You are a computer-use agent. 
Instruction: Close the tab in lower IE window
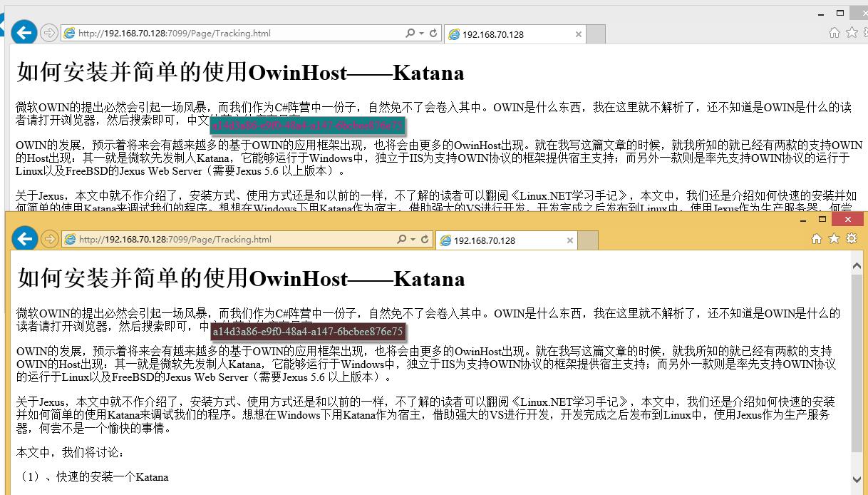(x=569, y=240)
